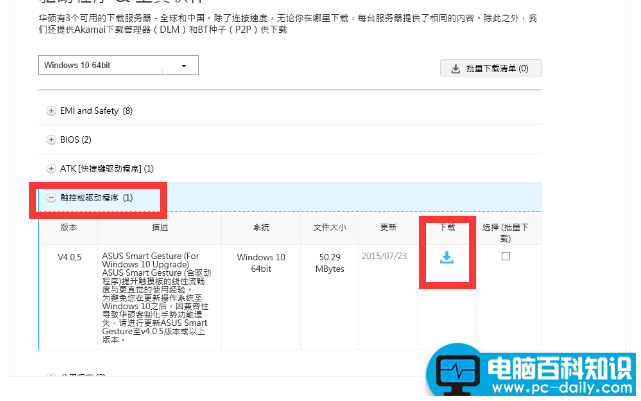The width and height of the screenshot is (641, 401).
Task: Tick the batch download checkbox for V4.0.5
Action: pos(506,256)
